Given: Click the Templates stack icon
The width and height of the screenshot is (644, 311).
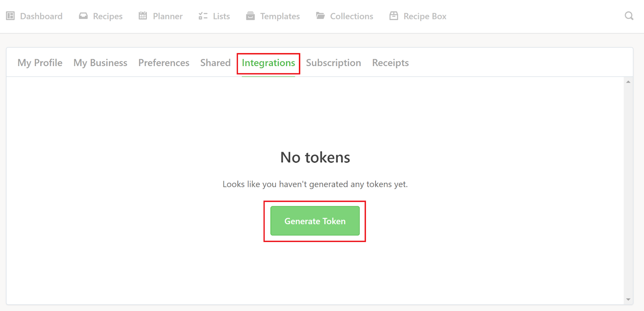Looking at the screenshot, I should [x=250, y=16].
